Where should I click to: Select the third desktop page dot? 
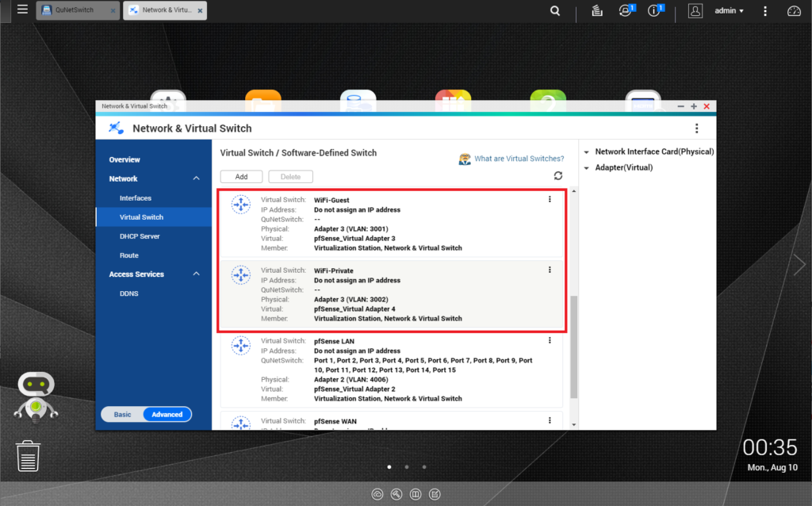pyautogui.click(x=424, y=467)
